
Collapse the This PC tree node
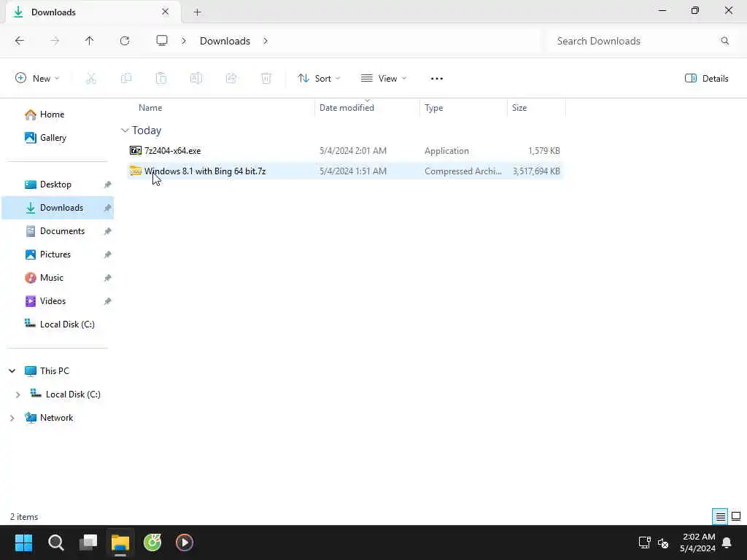[x=12, y=371]
